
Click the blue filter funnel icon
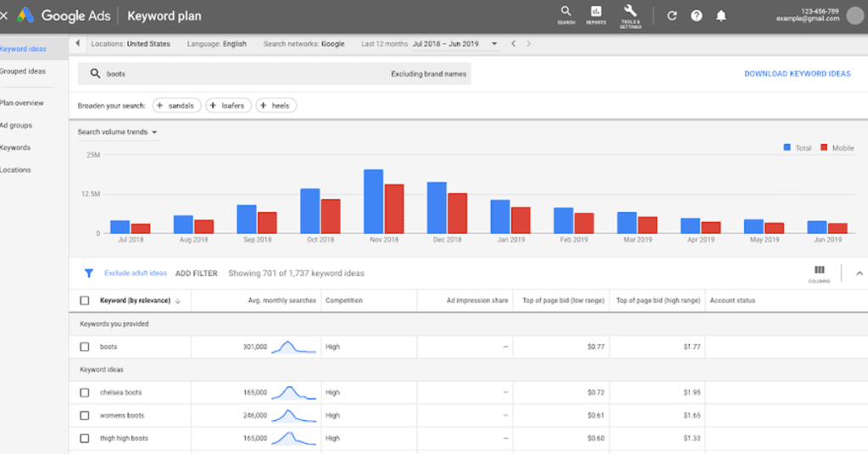[88, 274]
